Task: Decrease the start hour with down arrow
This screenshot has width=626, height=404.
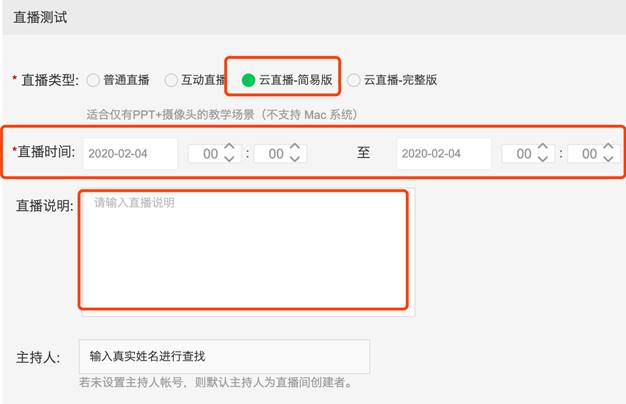Action: pos(229,160)
